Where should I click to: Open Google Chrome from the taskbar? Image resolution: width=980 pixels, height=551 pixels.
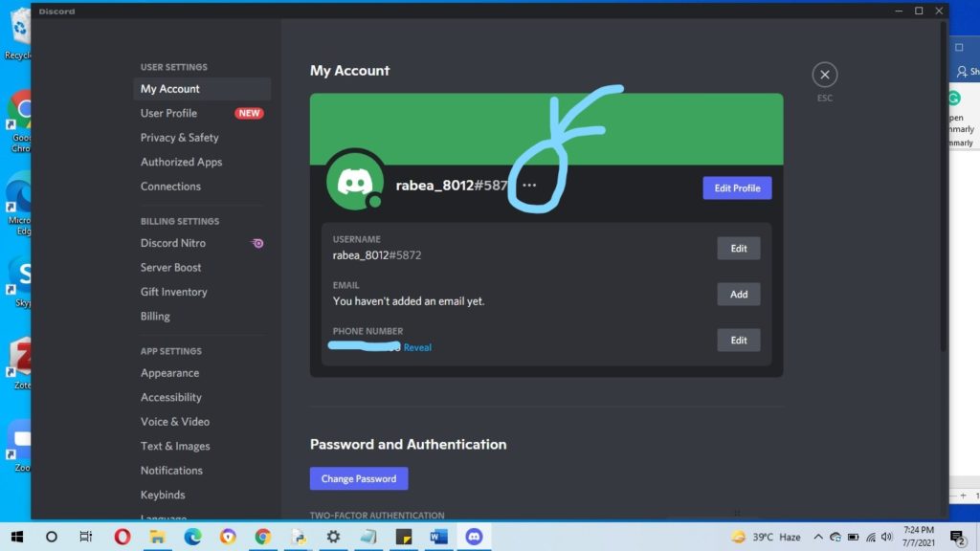point(262,537)
